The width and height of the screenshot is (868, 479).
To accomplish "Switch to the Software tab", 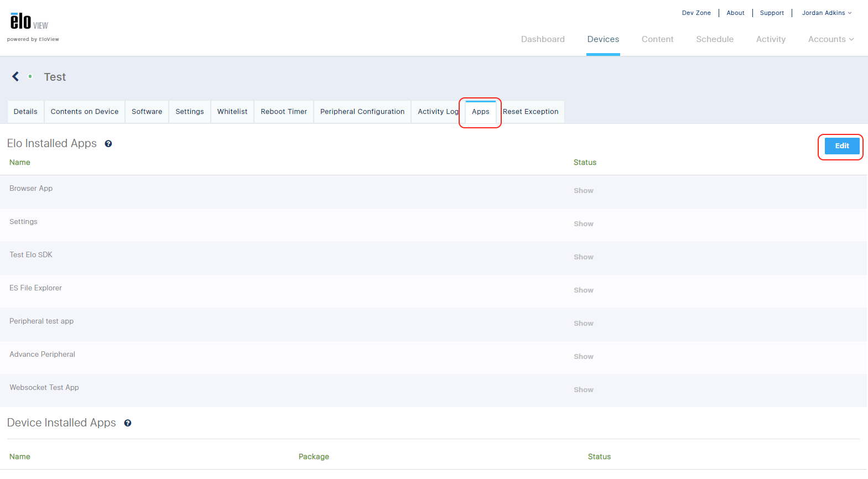I will [x=147, y=112].
